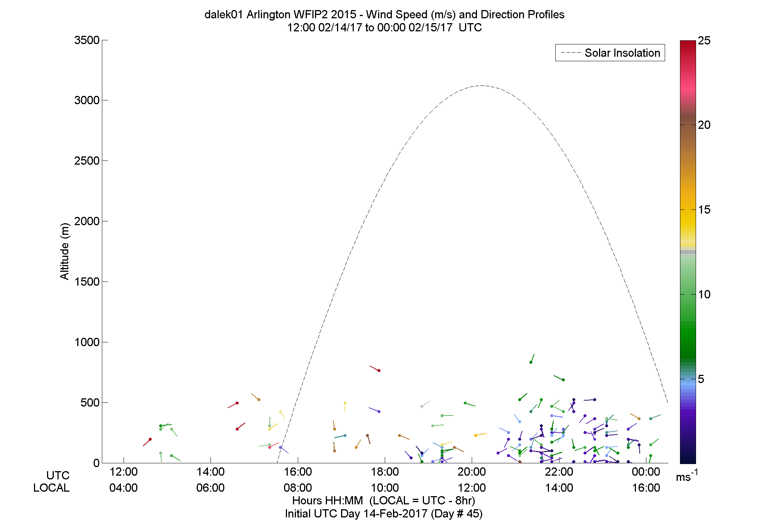
Task: Click the 1000 altitude tick label
Action: click(x=87, y=342)
